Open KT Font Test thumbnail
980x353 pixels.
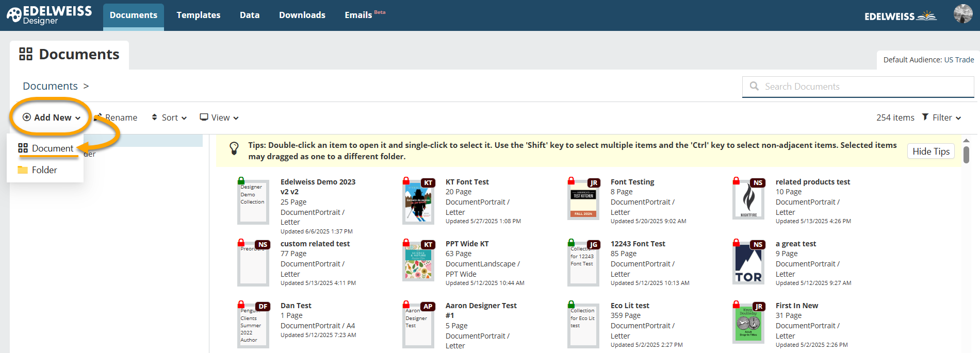tap(418, 203)
